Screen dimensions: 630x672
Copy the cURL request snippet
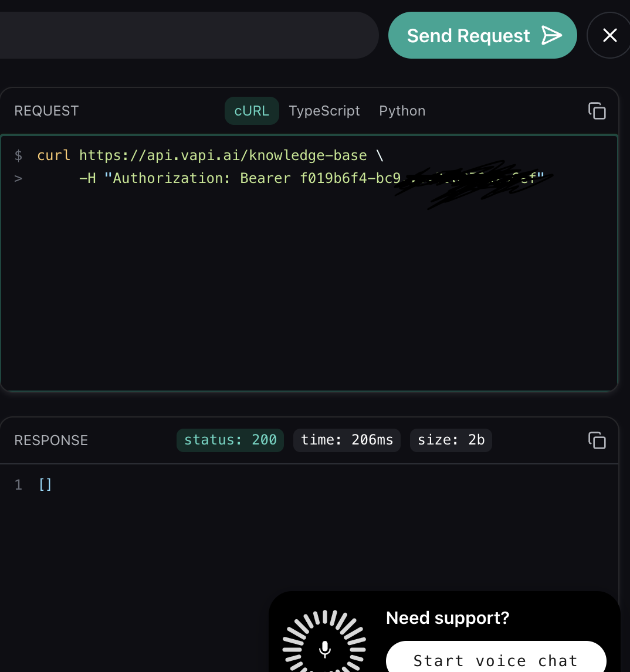click(x=597, y=110)
